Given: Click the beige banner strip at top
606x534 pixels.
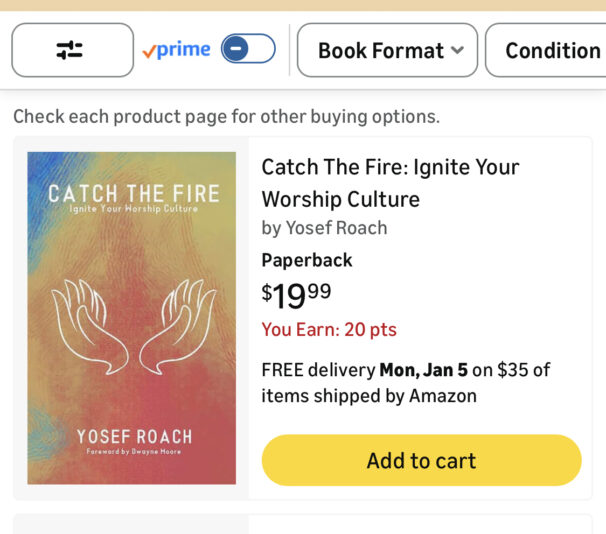Looking at the screenshot, I should [x=303, y=5].
